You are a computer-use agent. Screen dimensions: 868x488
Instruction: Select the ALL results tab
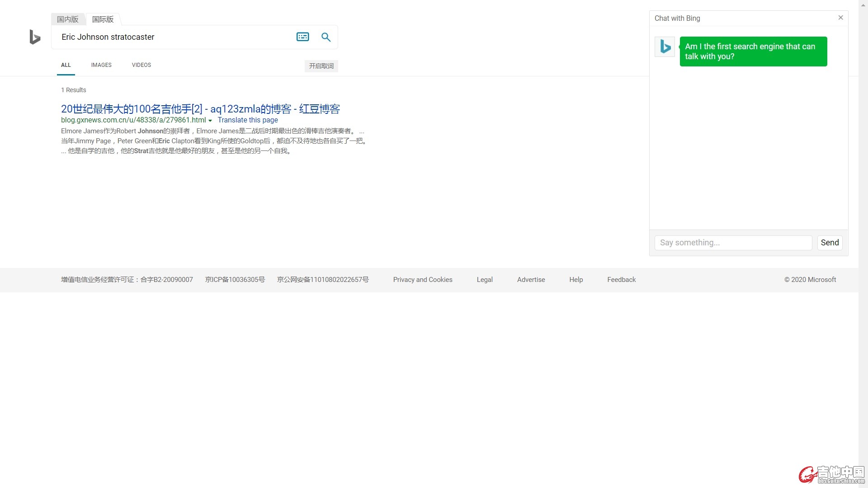[66, 65]
